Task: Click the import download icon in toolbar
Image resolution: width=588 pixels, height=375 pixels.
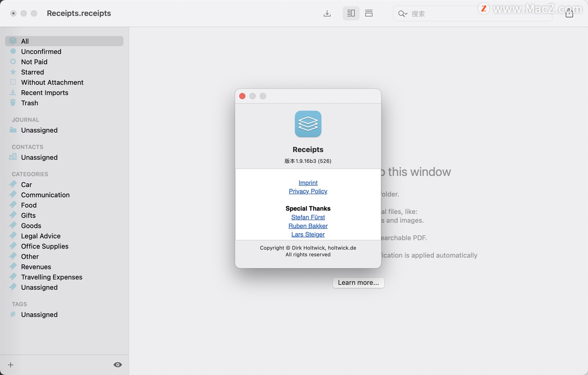Action: (x=327, y=13)
